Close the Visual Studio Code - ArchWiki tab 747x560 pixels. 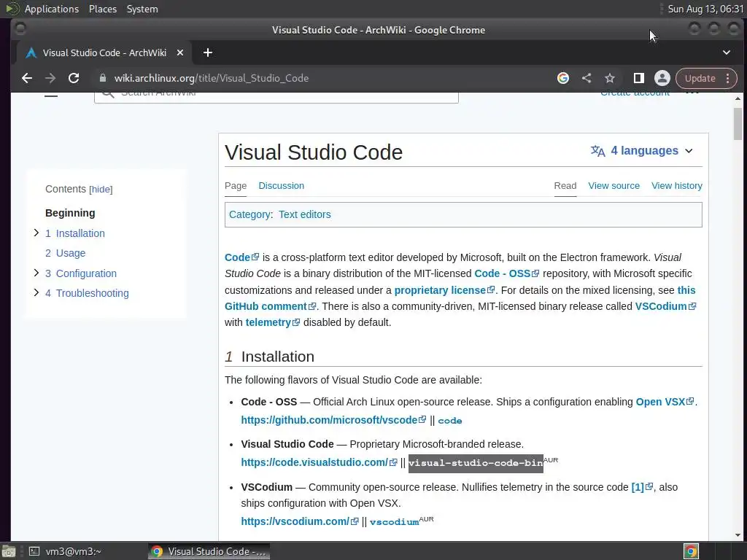point(181,52)
